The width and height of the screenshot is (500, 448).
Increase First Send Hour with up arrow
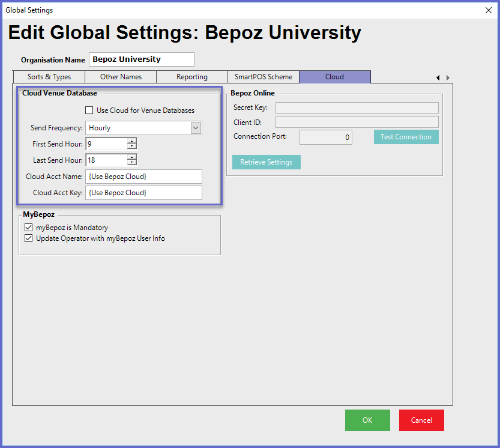tap(131, 141)
